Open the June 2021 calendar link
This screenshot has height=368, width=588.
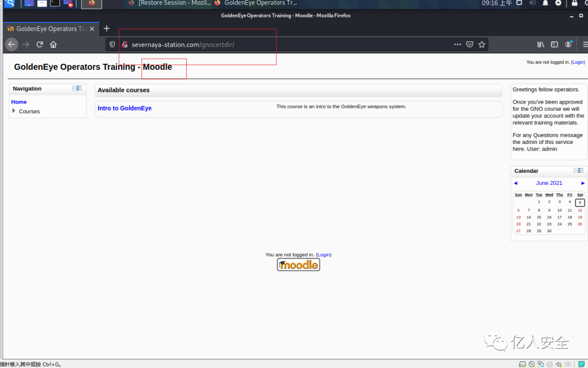[549, 183]
